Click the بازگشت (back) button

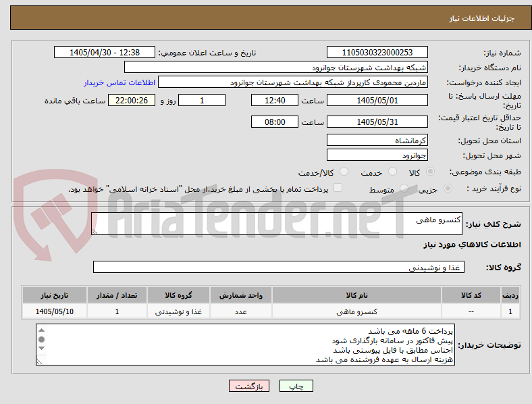click(x=249, y=386)
